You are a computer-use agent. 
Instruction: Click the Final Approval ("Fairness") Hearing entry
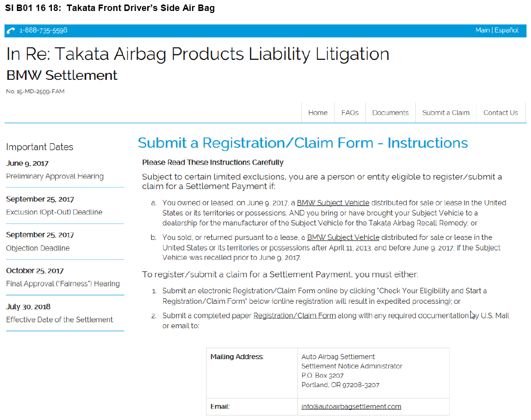63,284
